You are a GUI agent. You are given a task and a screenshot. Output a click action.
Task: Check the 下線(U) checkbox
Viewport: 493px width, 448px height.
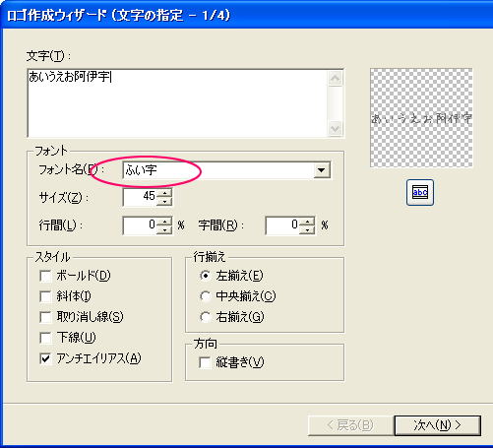(x=45, y=338)
